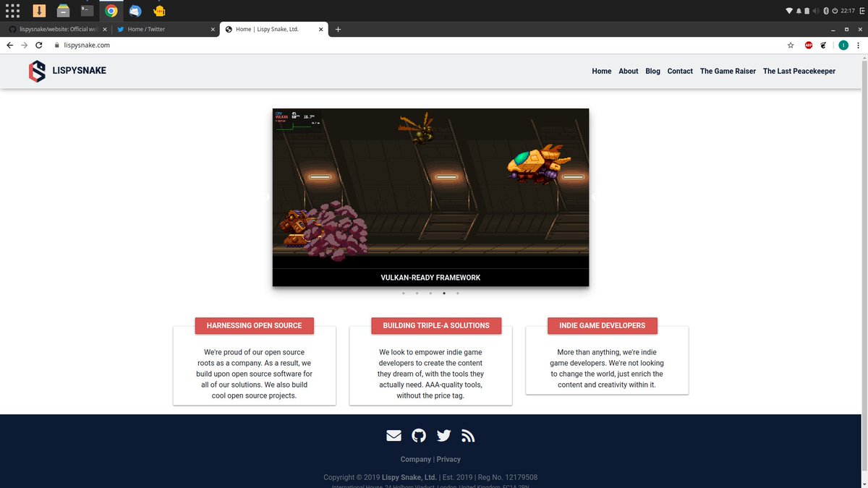Open the Wi-Fi network indicator

tap(789, 11)
